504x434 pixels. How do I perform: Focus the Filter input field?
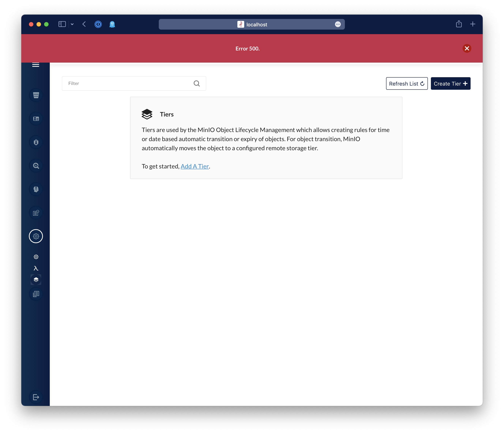(x=126, y=84)
